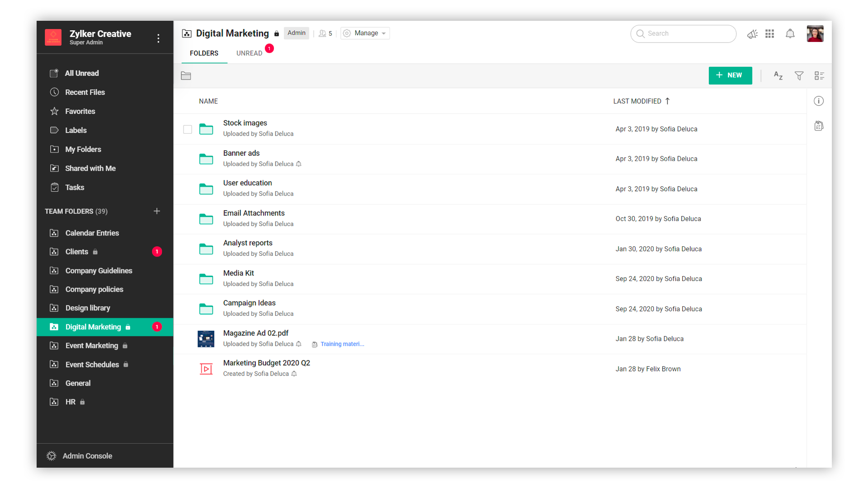Click the folder breadcrumb icon

coord(186,75)
